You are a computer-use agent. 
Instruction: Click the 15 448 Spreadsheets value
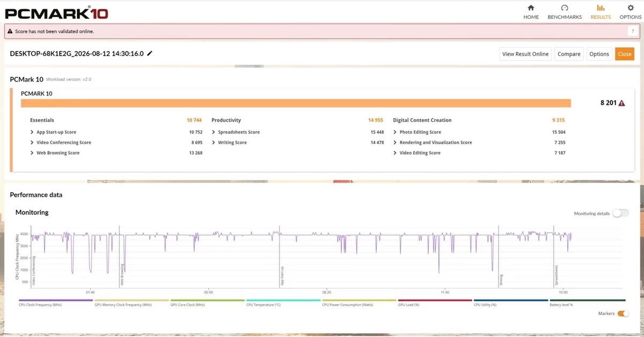tap(377, 132)
